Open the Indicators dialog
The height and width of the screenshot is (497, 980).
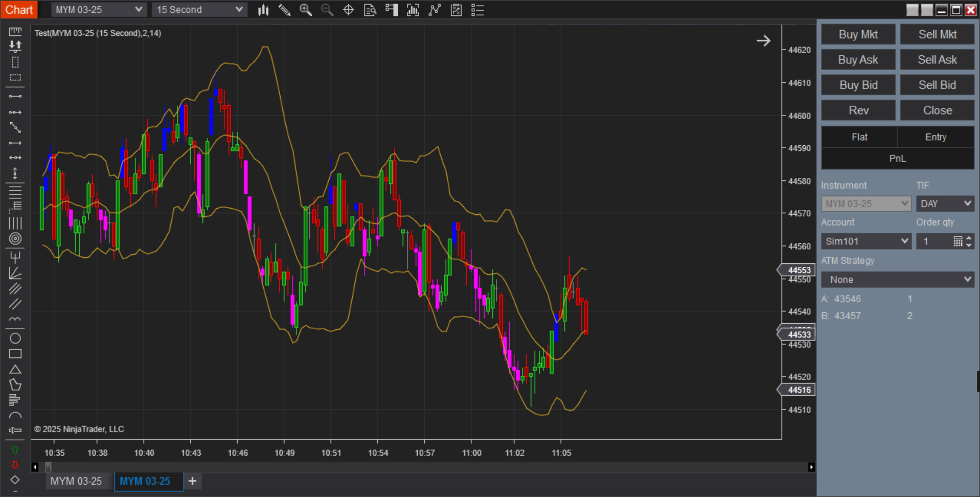click(x=413, y=10)
